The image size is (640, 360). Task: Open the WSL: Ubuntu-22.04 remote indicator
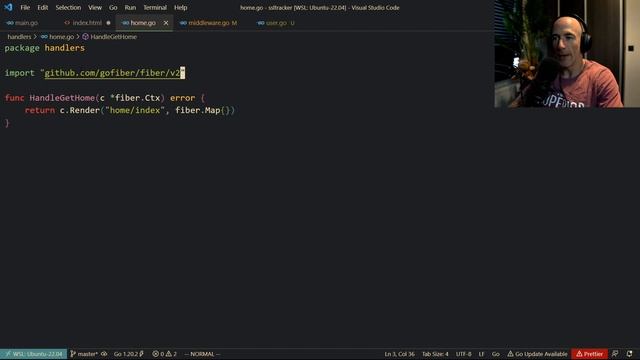[x=33, y=354]
